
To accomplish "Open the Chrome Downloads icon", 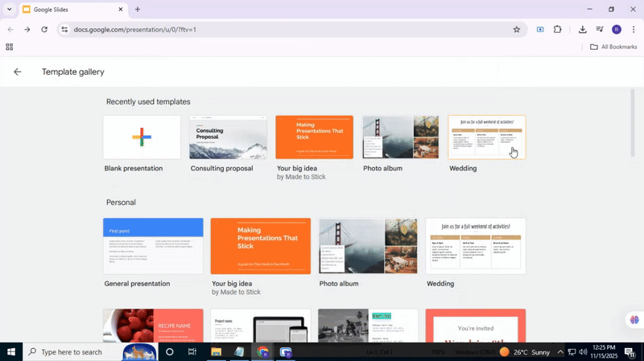I will pyautogui.click(x=582, y=30).
